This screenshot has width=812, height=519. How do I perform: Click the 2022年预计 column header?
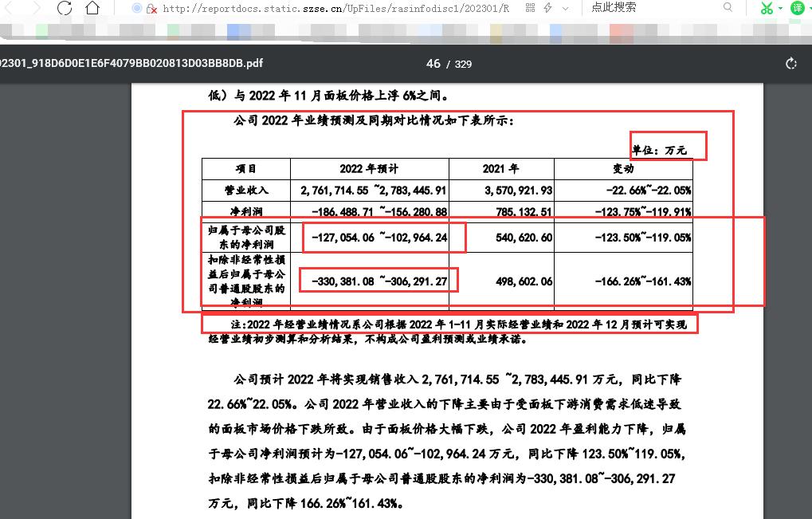(x=370, y=169)
